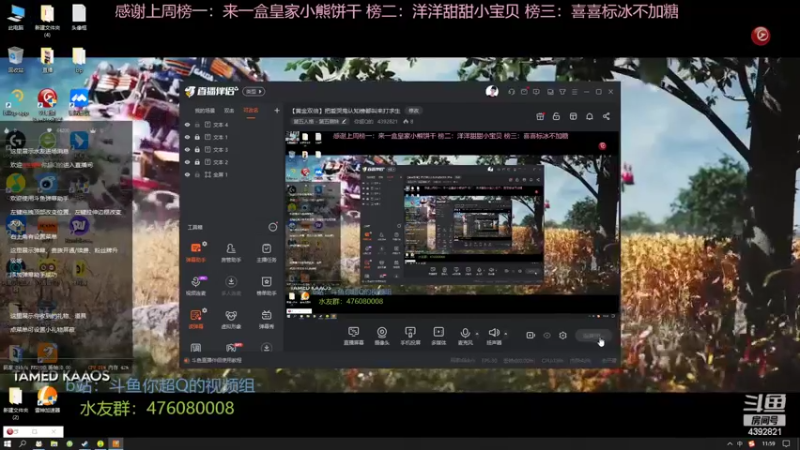Toggle preview eye icon beside settings gear
This screenshot has width=800, height=450.
point(547,335)
